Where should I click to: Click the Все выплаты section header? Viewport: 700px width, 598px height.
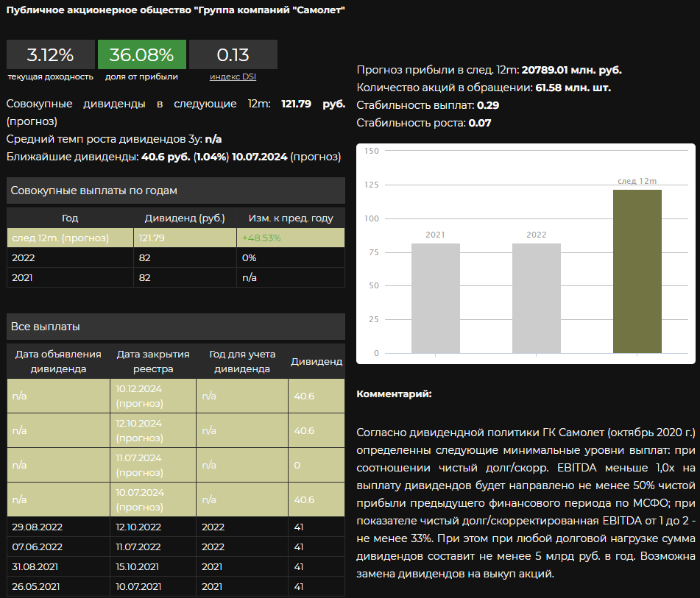(175, 327)
